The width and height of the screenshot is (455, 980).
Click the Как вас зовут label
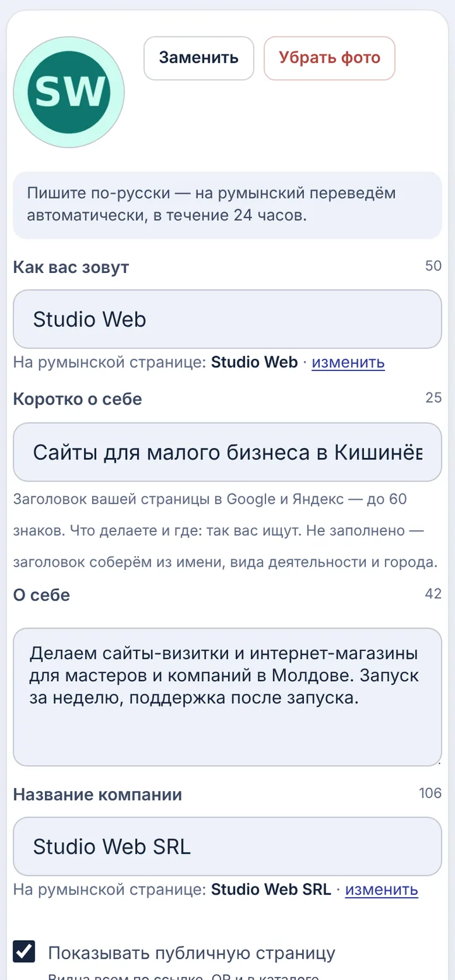[71, 267]
